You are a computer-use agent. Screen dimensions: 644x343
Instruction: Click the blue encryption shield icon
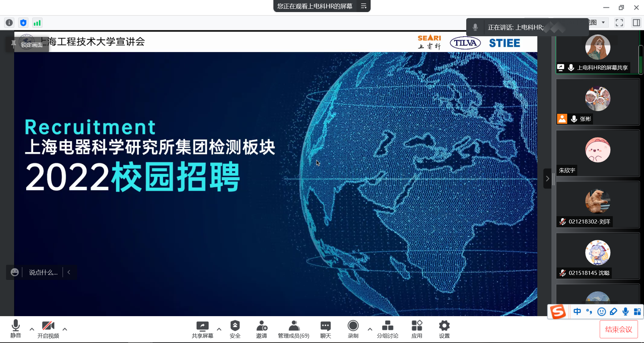(x=23, y=22)
